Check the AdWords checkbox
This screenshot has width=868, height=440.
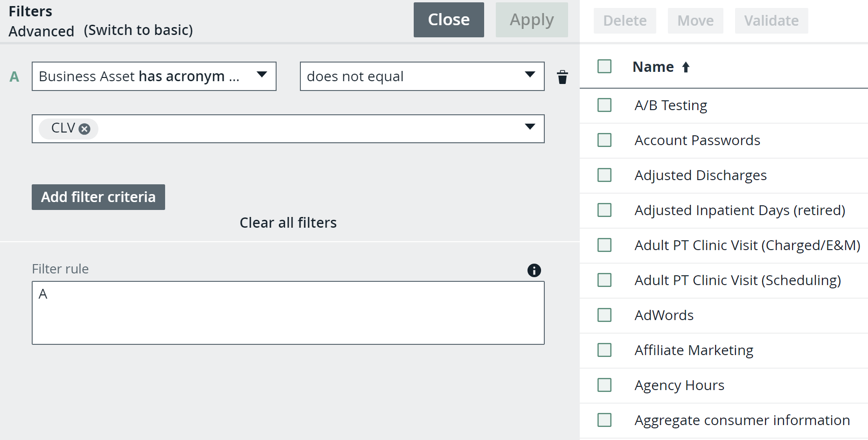(604, 315)
